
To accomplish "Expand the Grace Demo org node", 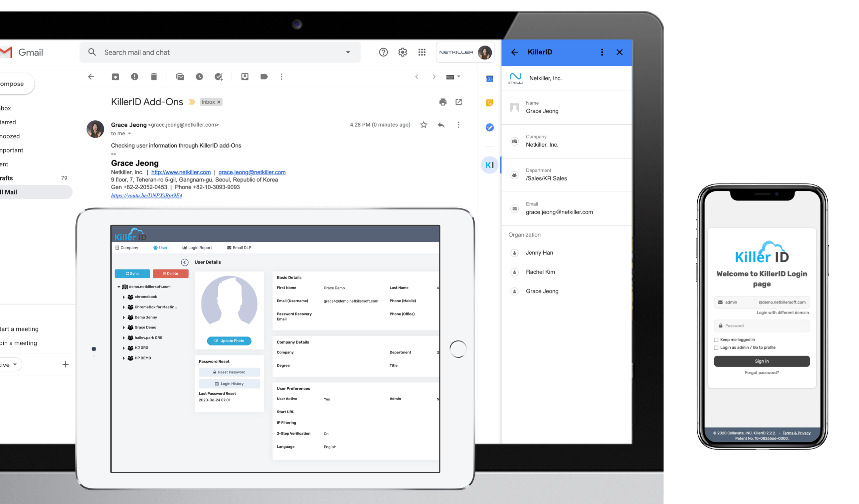I will pyautogui.click(x=124, y=327).
